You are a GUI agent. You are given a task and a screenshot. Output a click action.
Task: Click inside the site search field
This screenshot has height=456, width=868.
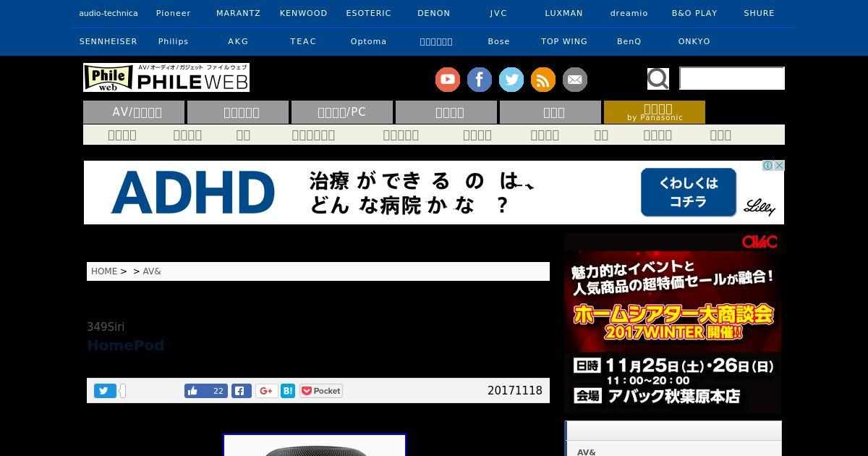click(x=732, y=78)
